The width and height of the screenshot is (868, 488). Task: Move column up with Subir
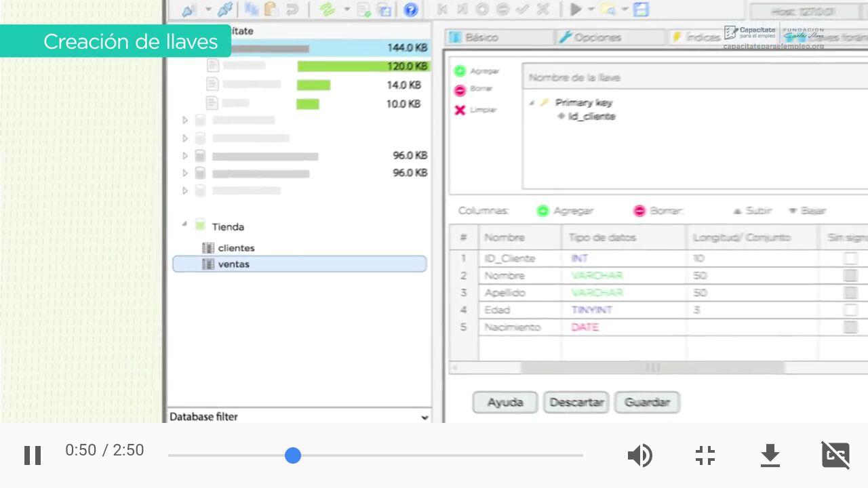[x=753, y=211]
